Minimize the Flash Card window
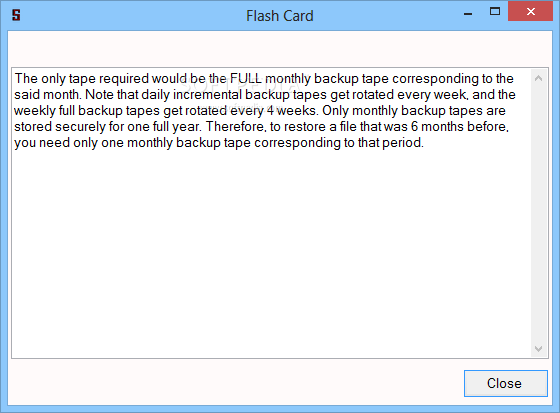 pos(468,14)
